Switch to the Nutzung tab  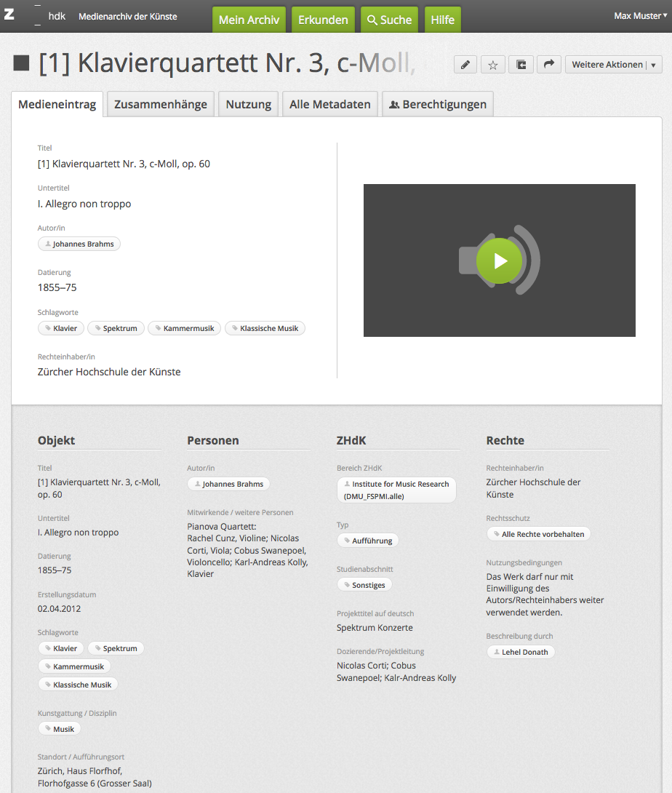click(248, 104)
